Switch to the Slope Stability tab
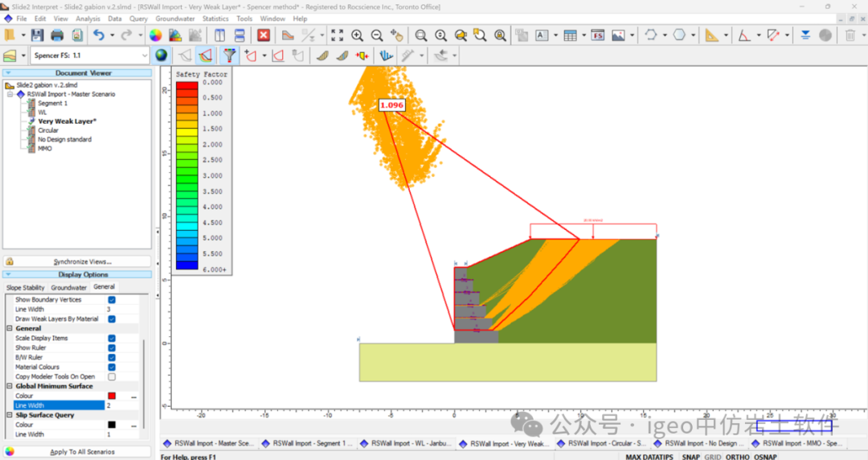 click(26, 288)
